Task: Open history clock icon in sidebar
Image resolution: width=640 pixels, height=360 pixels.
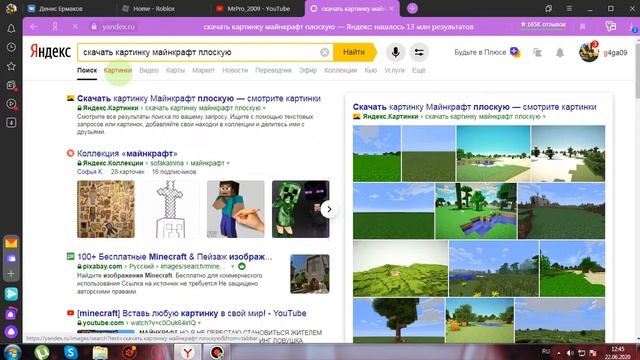Action: (x=11, y=47)
